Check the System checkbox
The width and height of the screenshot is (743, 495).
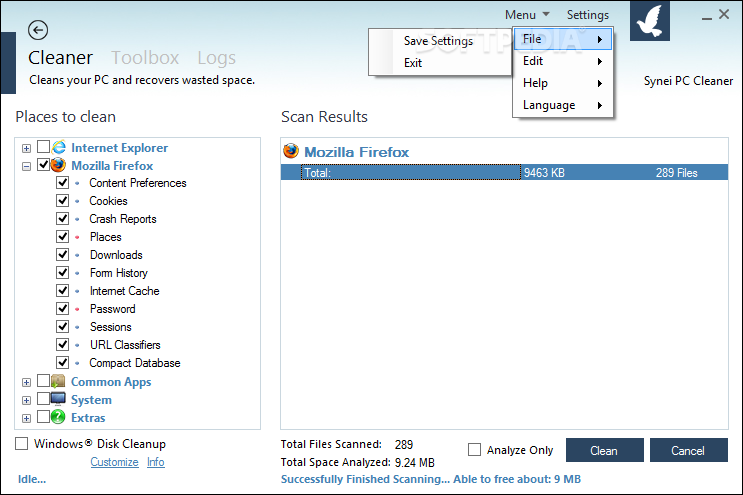(43, 398)
